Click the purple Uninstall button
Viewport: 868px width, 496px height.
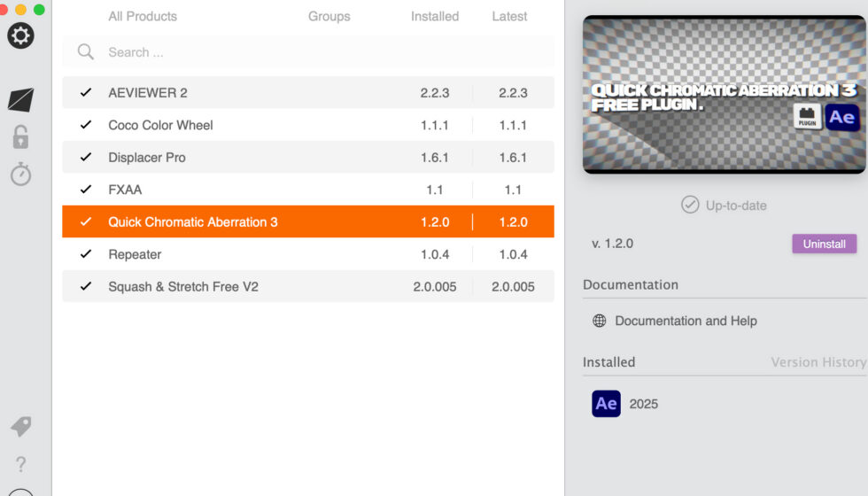click(825, 244)
